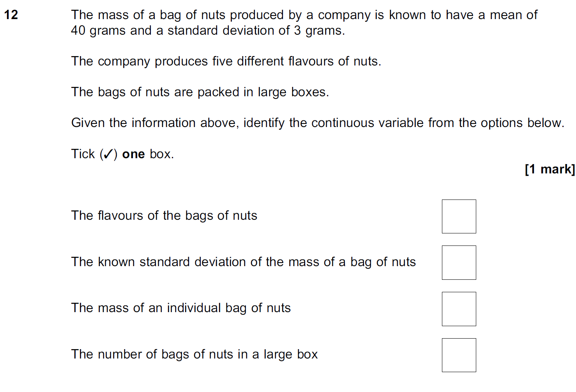This screenshot has height=392, width=576.
Task: Click the option text about known standard deviation
Action: point(244,262)
